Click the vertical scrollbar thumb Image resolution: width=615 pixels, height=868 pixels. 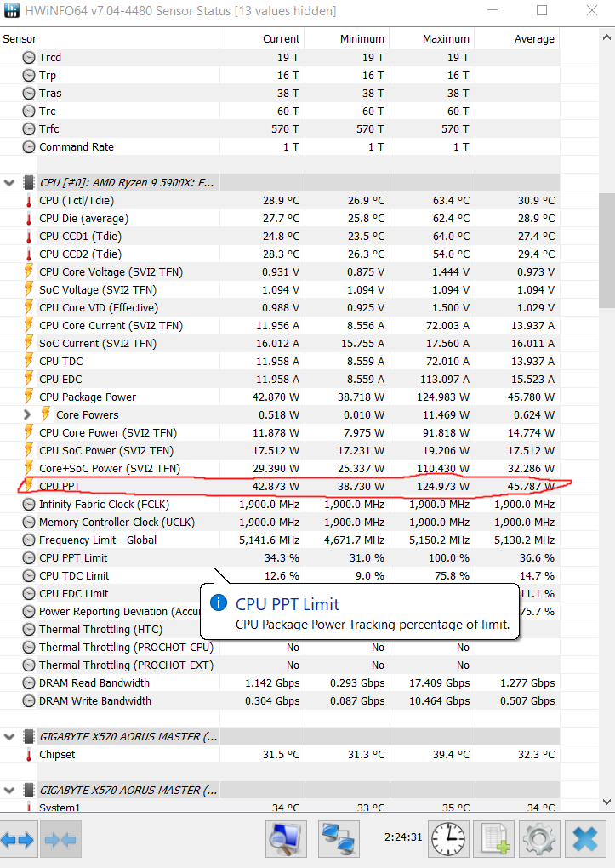tap(606, 250)
